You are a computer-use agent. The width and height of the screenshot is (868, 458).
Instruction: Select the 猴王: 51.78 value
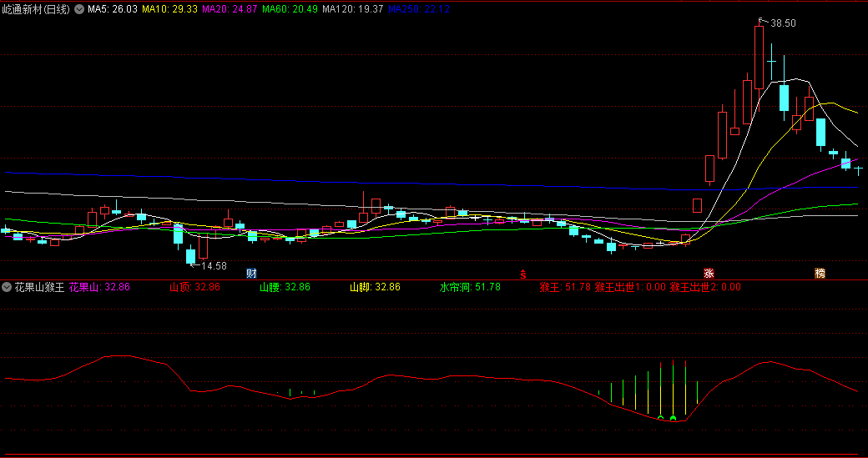click(565, 287)
